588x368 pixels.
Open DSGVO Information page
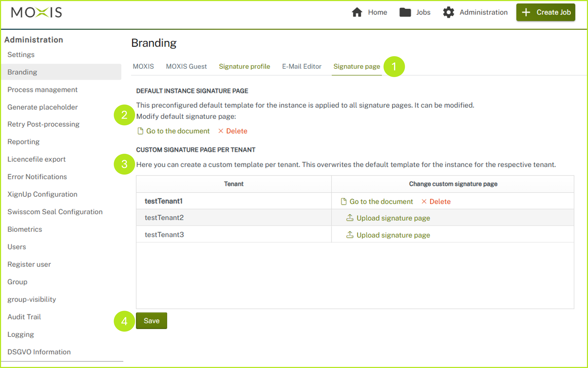[39, 352]
